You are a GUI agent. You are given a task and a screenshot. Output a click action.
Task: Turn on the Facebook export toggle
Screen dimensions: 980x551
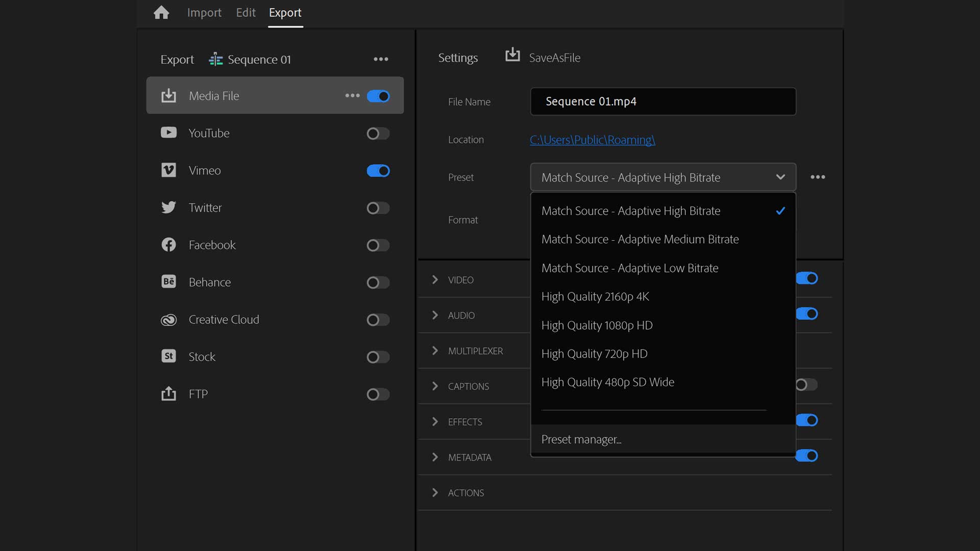point(378,245)
